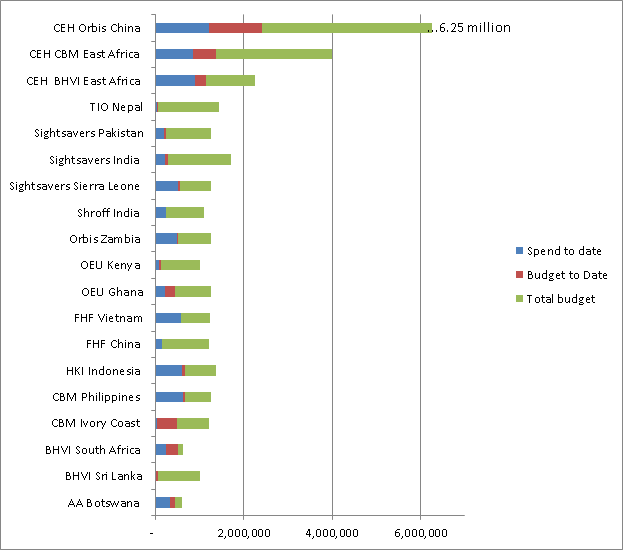
Task: Click the green Total budget bar for CEH Orbis China
Action: [347, 28]
